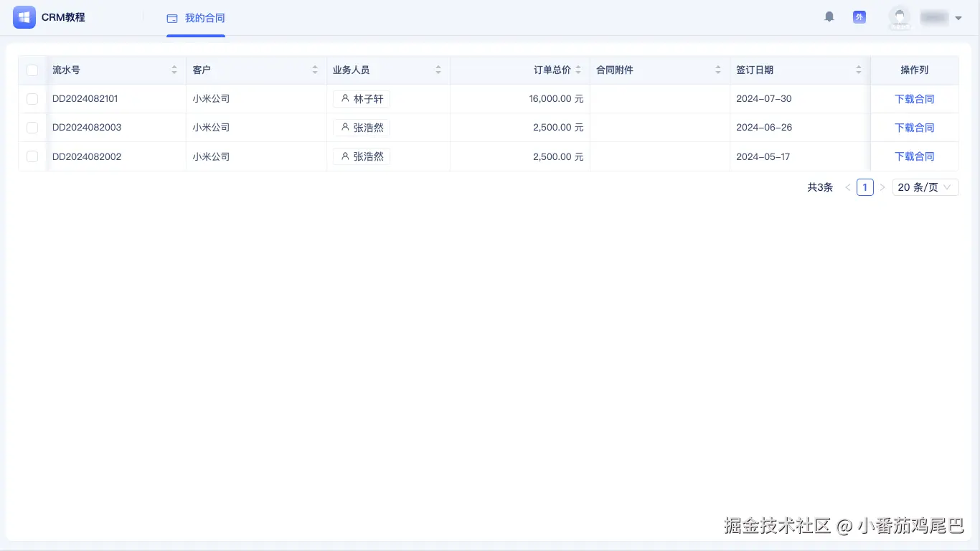Click 小米公司 in DD2024082002 row
The image size is (980, 551).
(211, 156)
